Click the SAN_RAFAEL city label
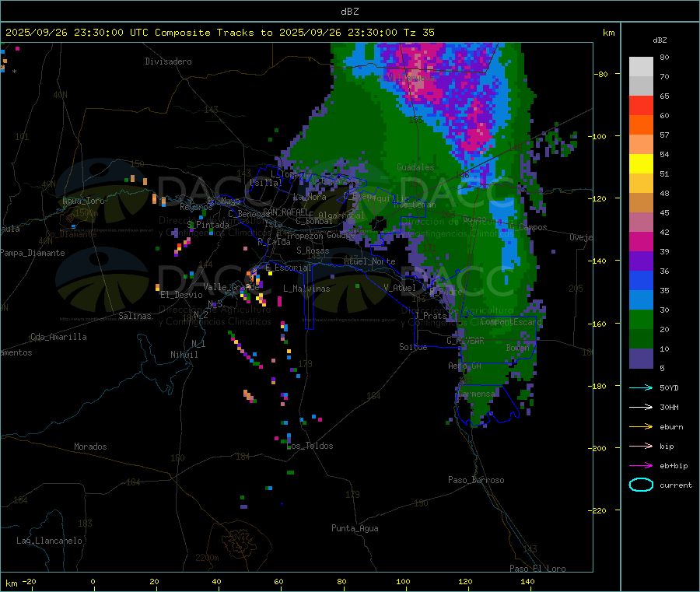Image resolution: width=700 pixels, height=592 pixels. (x=285, y=212)
